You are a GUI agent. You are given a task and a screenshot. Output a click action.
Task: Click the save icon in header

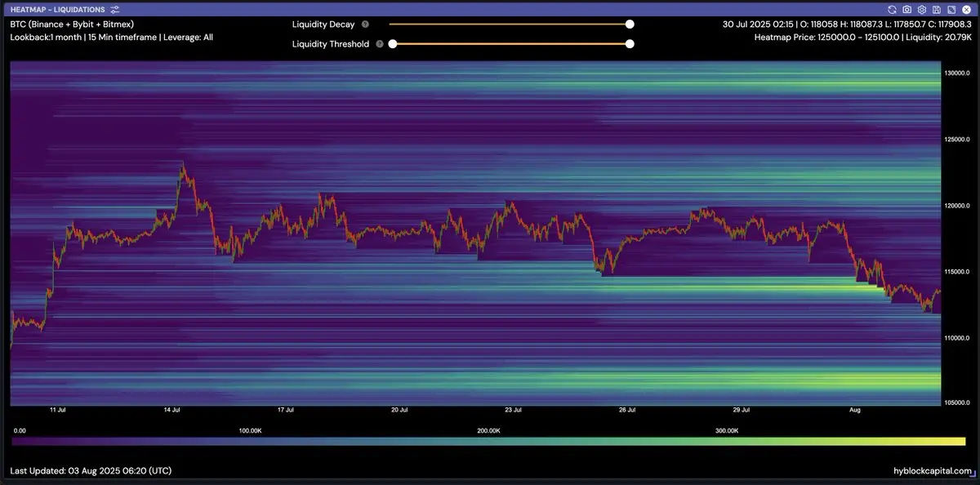[x=936, y=9]
